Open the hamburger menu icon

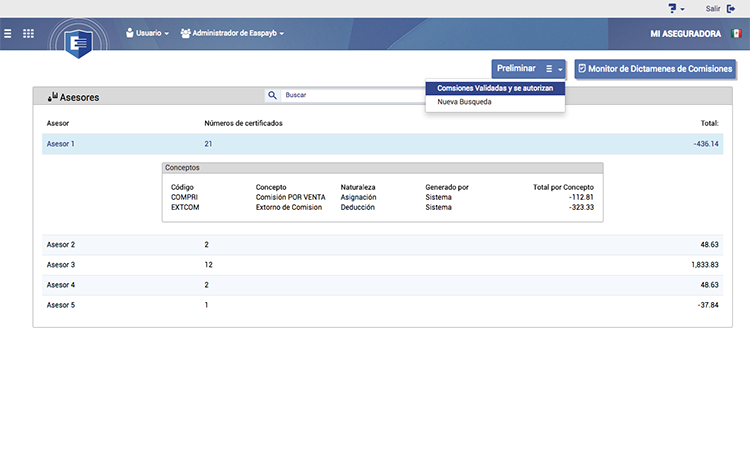(x=8, y=33)
